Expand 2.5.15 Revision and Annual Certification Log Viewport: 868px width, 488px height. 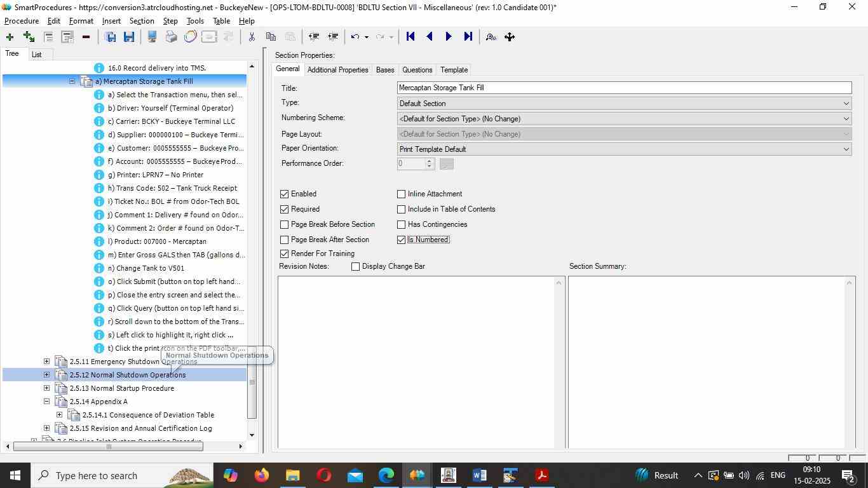46,428
